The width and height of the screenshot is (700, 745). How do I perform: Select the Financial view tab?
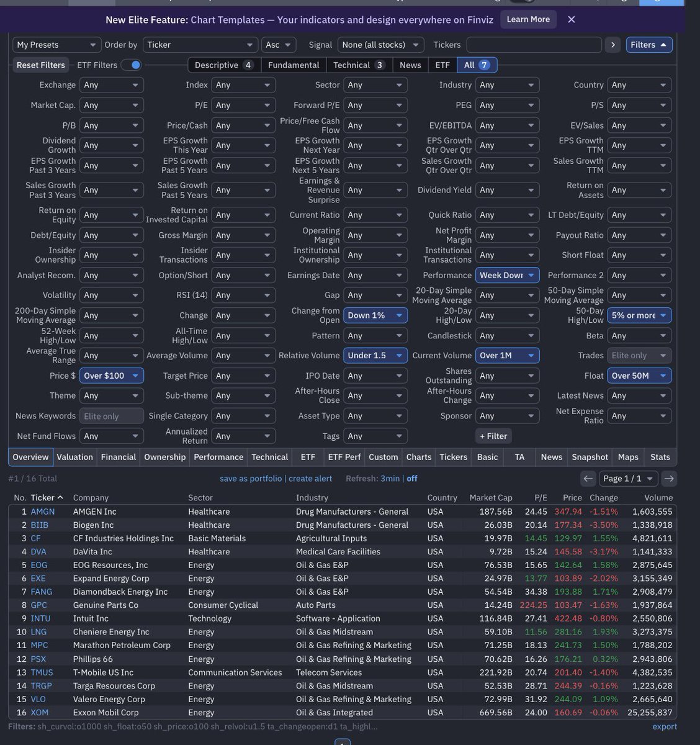coord(118,457)
